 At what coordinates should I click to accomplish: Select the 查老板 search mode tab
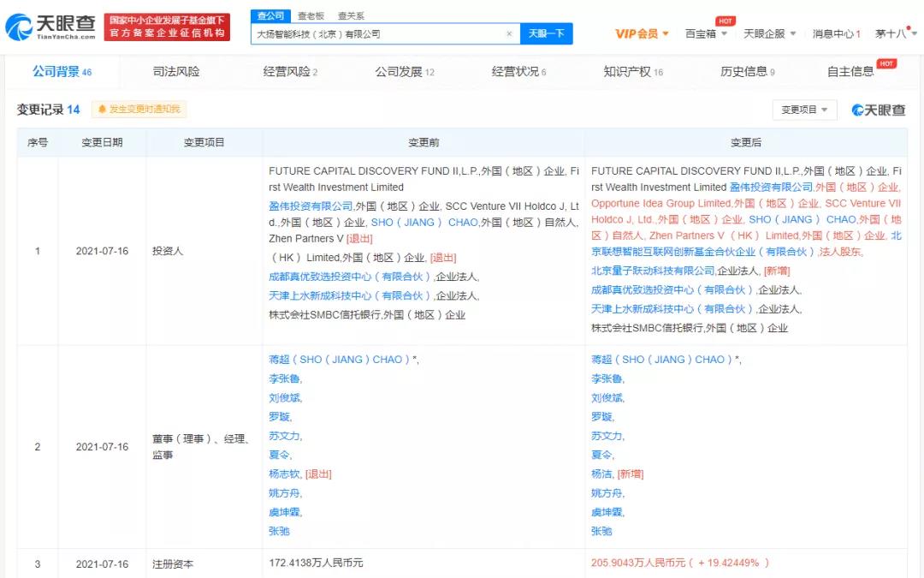pos(311,15)
